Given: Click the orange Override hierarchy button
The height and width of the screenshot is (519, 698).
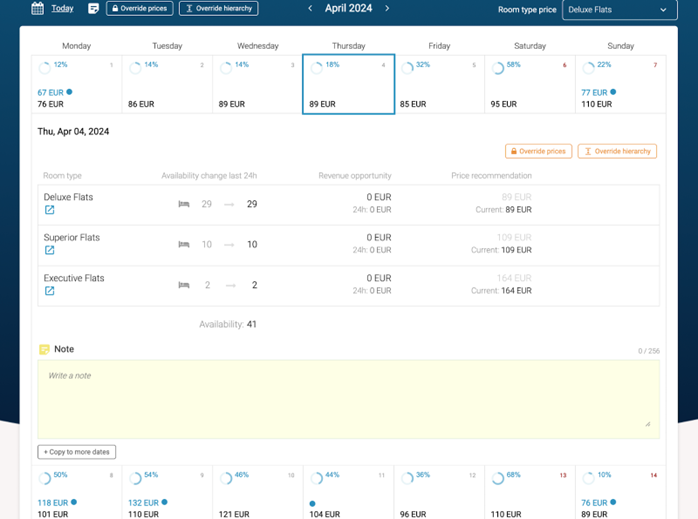Looking at the screenshot, I should coord(617,151).
